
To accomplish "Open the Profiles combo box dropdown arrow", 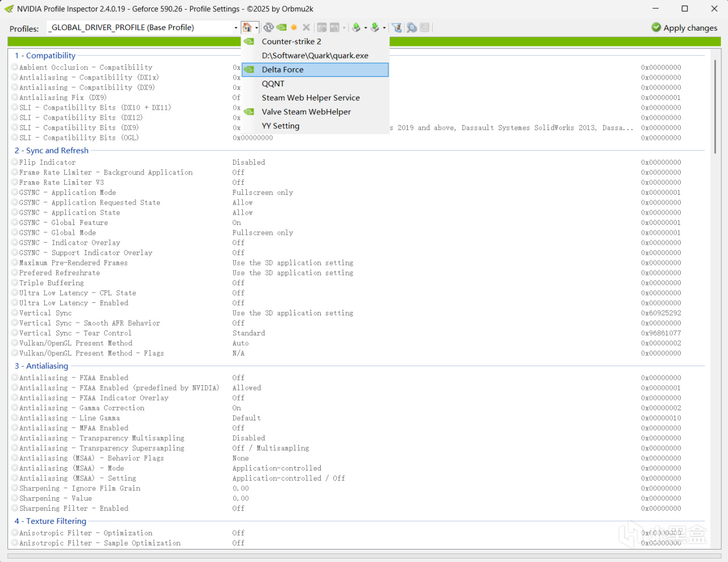I will pyautogui.click(x=236, y=28).
